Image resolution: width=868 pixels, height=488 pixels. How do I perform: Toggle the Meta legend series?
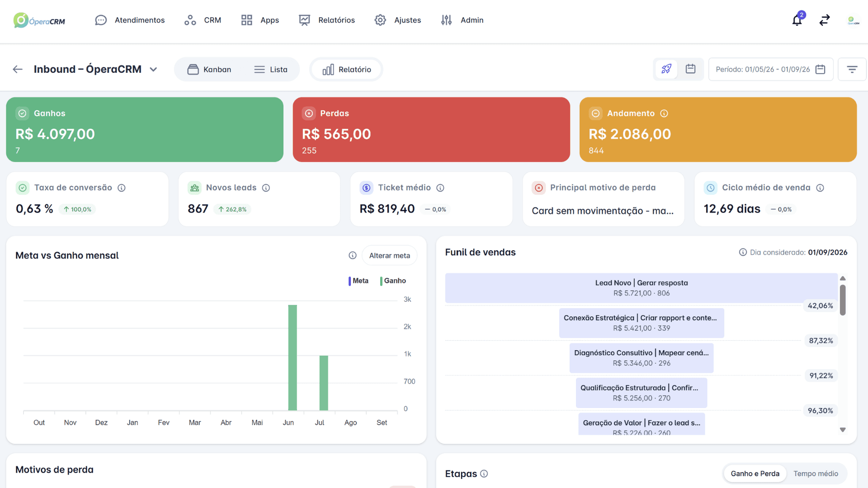click(359, 281)
